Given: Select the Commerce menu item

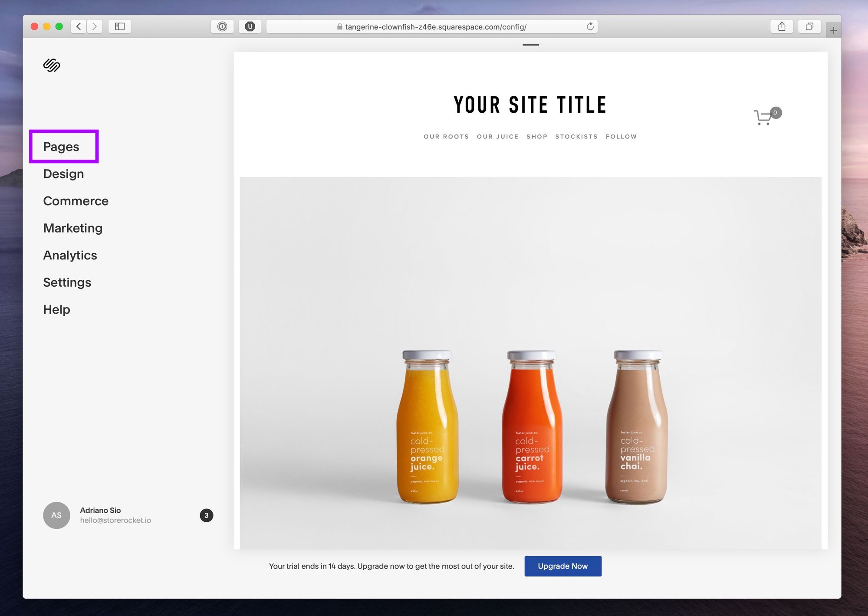Looking at the screenshot, I should tap(76, 201).
